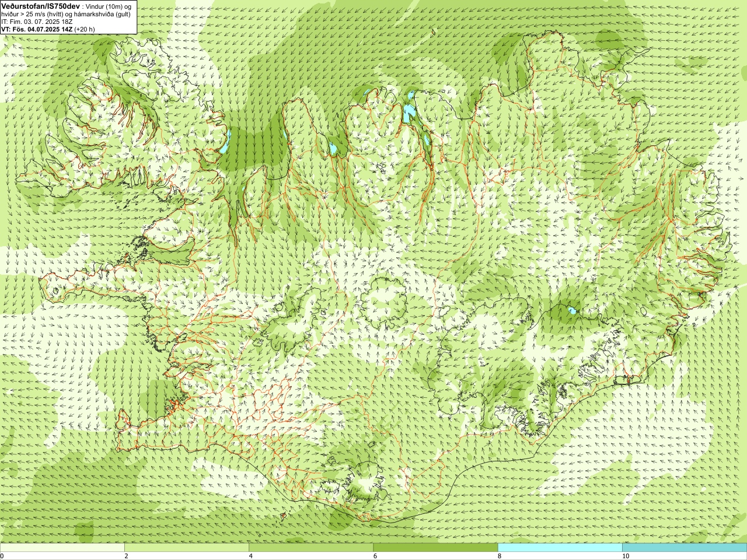Screen dimensions: 747x560
Task: Click the legend scale label '6'
Action: point(375,556)
